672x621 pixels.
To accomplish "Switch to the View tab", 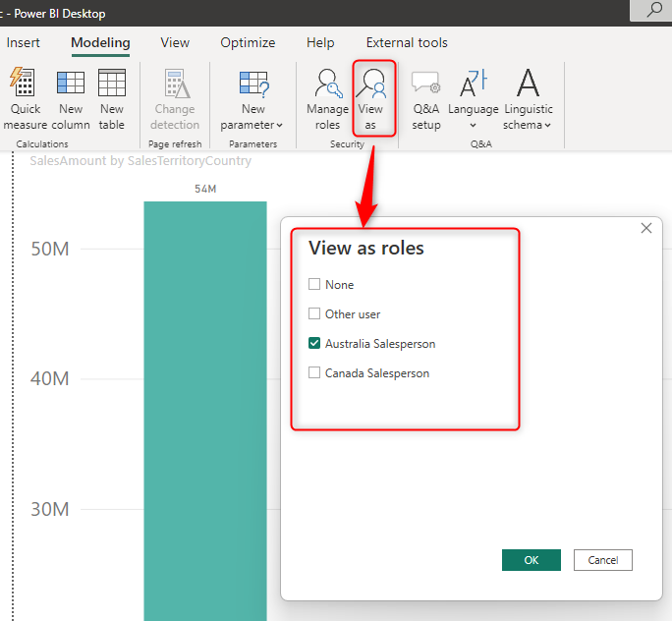I will click(175, 43).
